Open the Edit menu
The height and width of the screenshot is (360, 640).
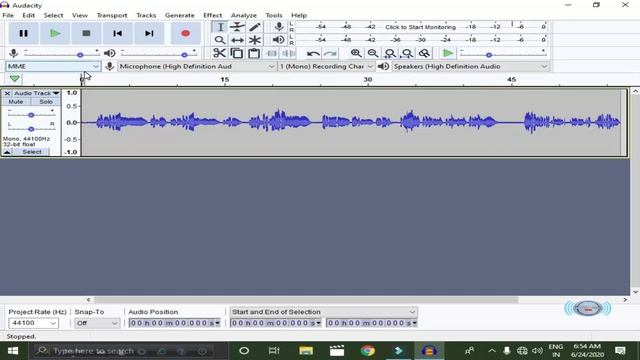pyautogui.click(x=29, y=15)
